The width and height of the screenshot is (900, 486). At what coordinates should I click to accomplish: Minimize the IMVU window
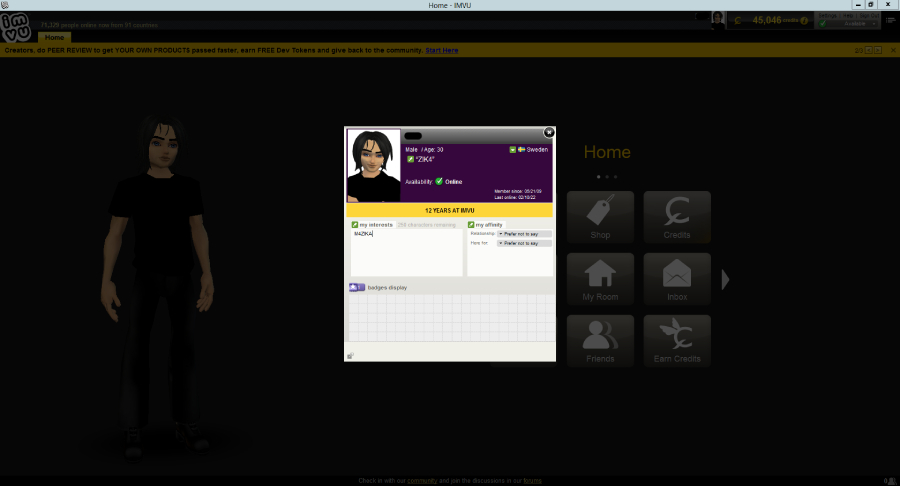coord(858,5)
